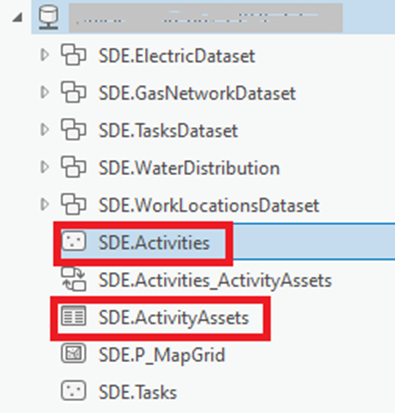This screenshot has height=413, width=395.
Task: Expand the SDE.WorkLocationsDataset node
Action: (x=44, y=204)
